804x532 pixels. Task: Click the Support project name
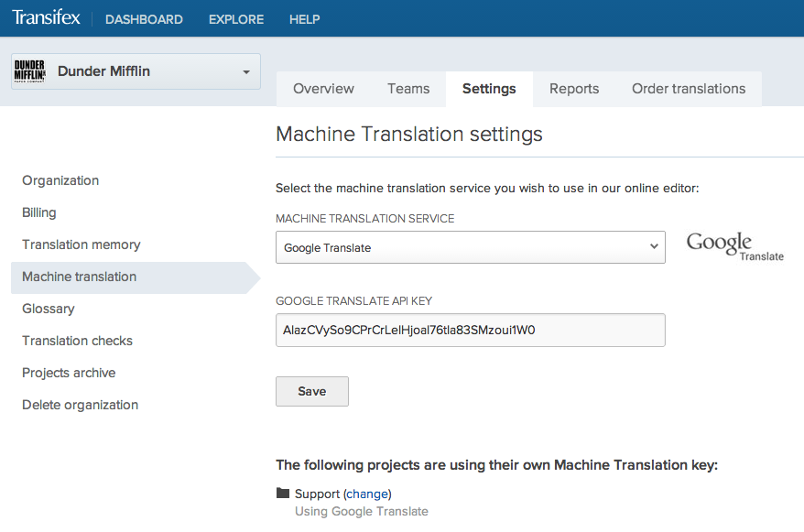(x=317, y=494)
